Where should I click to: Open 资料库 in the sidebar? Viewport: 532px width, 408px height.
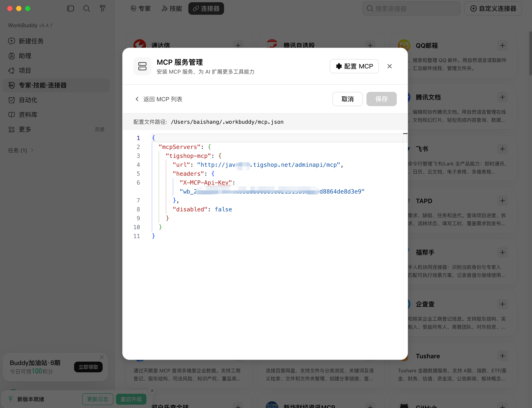pyautogui.click(x=56, y=115)
